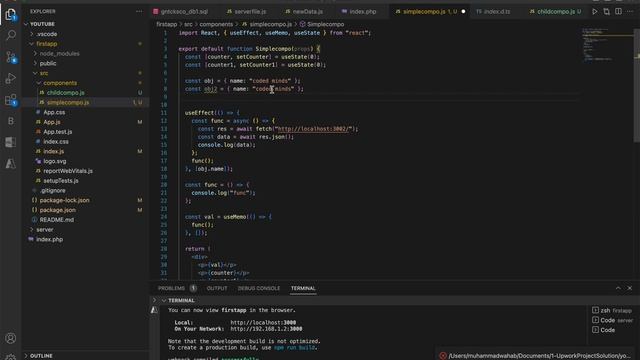
Task: Select simplecompo.js in the file tree
Action: coord(68,102)
